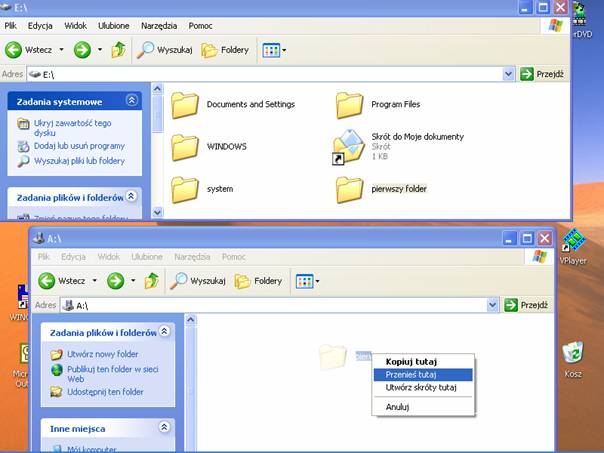The height and width of the screenshot is (453, 604).
Task: Toggle Foldery pane in A:\ window
Action: click(x=259, y=281)
